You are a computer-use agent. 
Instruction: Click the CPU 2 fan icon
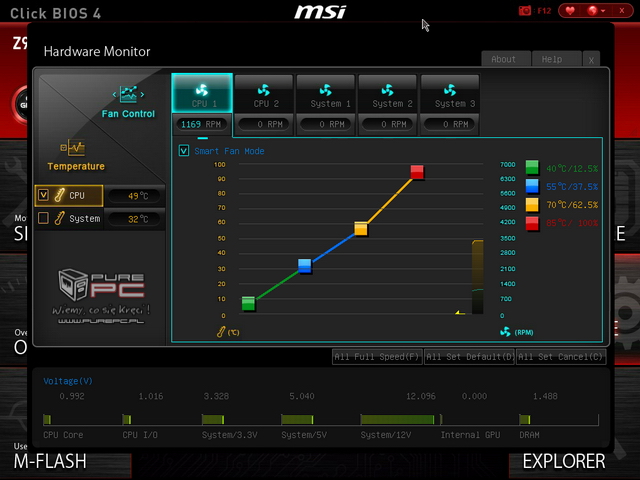pos(264,89)
